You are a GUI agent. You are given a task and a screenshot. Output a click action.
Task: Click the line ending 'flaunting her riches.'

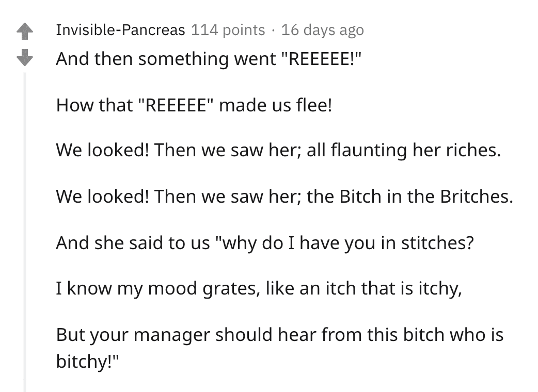[279, 150]
